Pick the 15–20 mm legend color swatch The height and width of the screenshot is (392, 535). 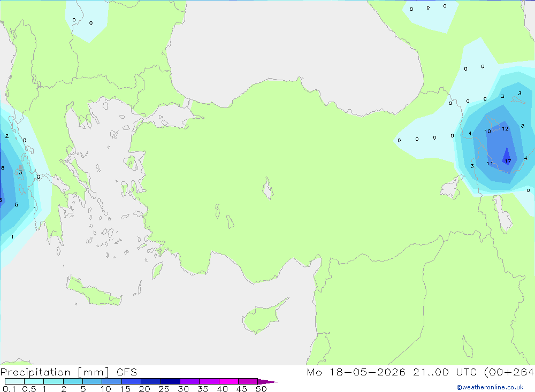click(x=131, y=381)
